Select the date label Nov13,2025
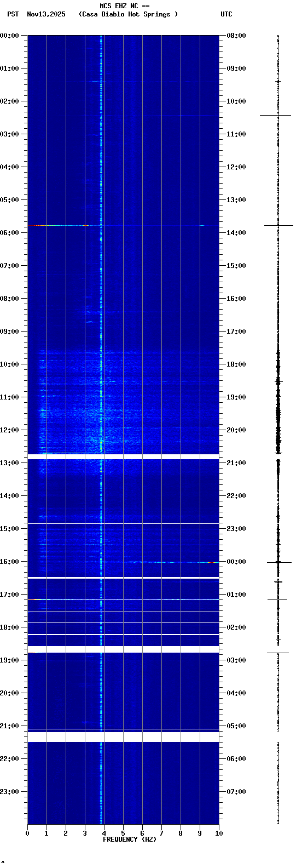Viewport: 302px width, 868px height. [46, 14]
